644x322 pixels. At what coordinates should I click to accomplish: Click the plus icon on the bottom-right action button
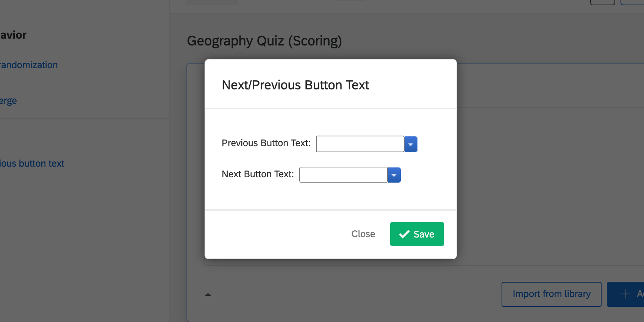(624, 294)
